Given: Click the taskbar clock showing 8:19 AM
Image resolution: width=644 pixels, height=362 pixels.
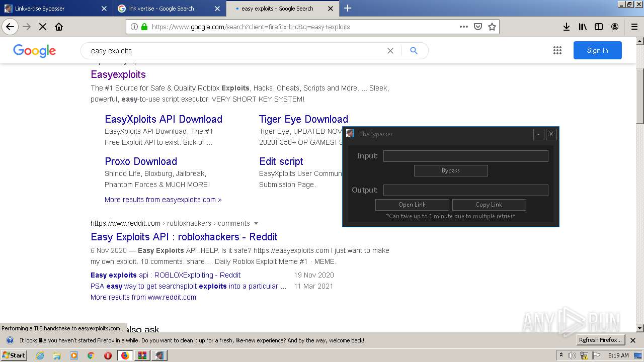Looking at the screenshot, I should pos(618,355).
